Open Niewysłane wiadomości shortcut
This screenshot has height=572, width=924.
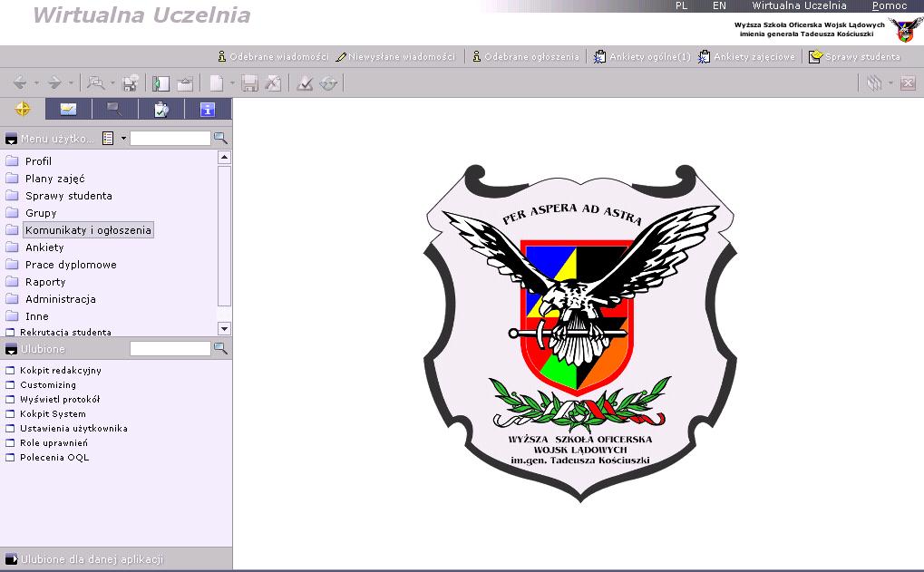click(x=395, y=56)
